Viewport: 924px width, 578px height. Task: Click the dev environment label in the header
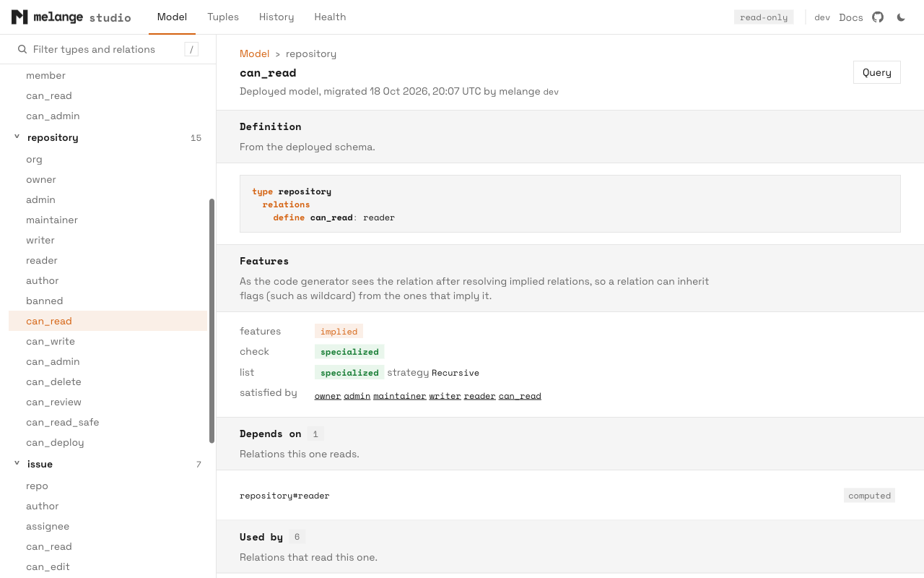[x=822, y=17]
